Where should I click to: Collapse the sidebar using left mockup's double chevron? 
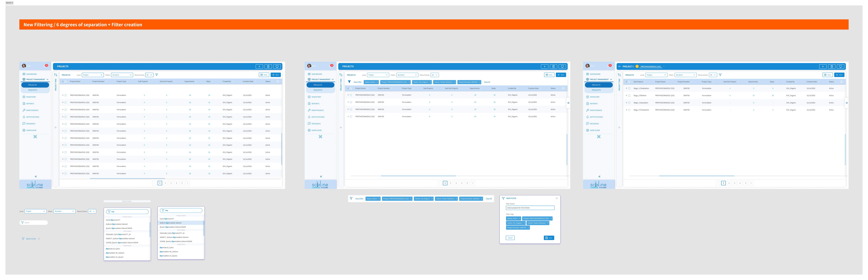tap(36, 177)
